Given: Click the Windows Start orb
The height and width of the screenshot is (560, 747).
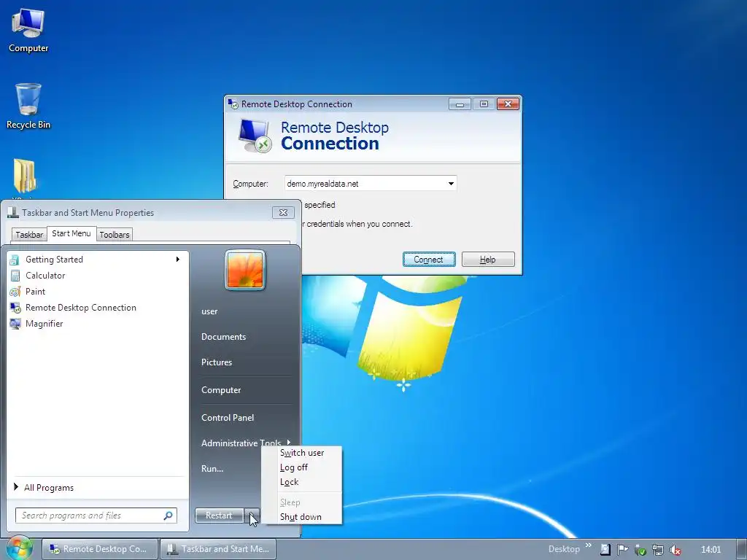Looking at the screenshot, I should pos(18,548).
